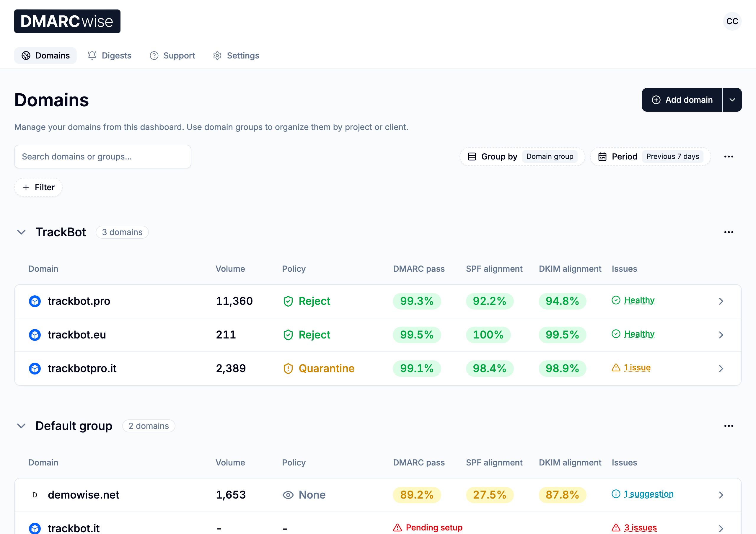Click the trackbot.pro domain favicon
Image resolution: width=756 pixels, height=534 pixels.
click(x=35, y=301)
